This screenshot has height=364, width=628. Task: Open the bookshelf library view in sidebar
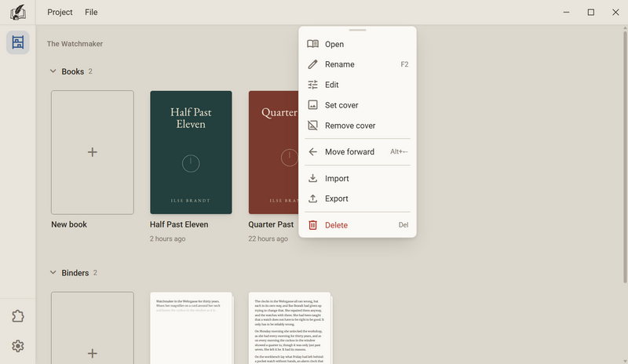[17, 42]
